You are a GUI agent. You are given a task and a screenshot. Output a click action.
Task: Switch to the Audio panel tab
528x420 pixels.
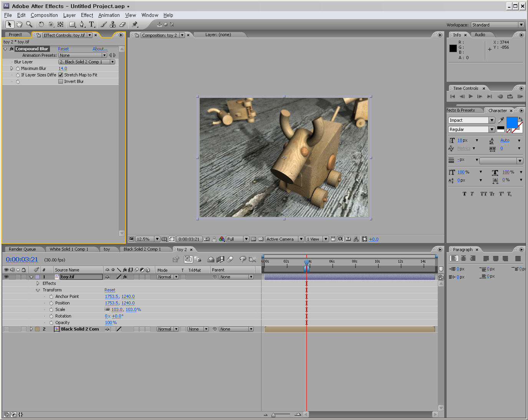(x=480, y=35)
